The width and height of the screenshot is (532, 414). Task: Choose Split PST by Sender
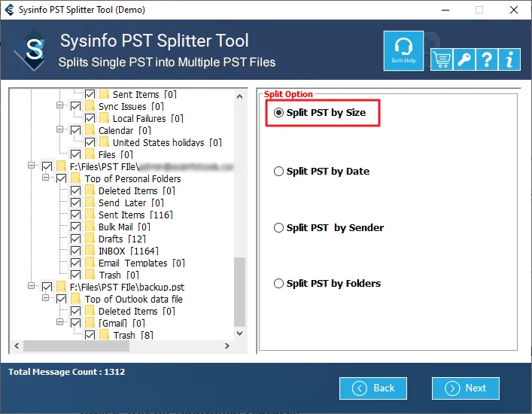click(329, 227)
